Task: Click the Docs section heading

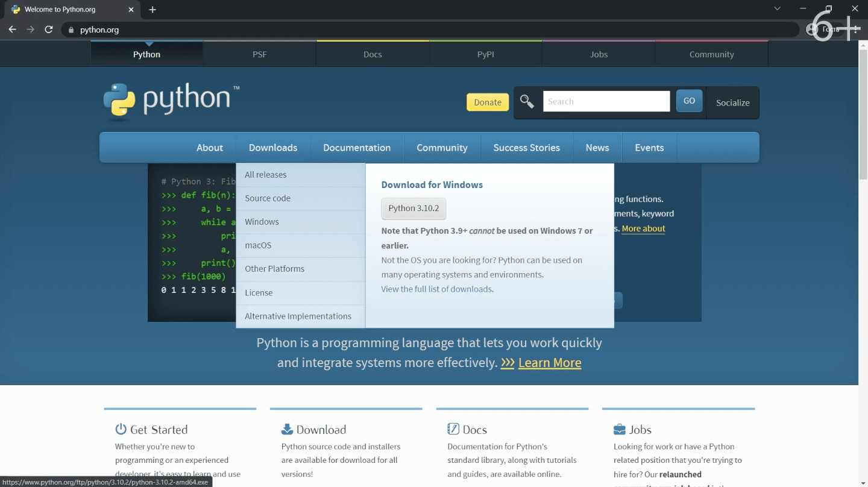Action: (x=475, y=430)
